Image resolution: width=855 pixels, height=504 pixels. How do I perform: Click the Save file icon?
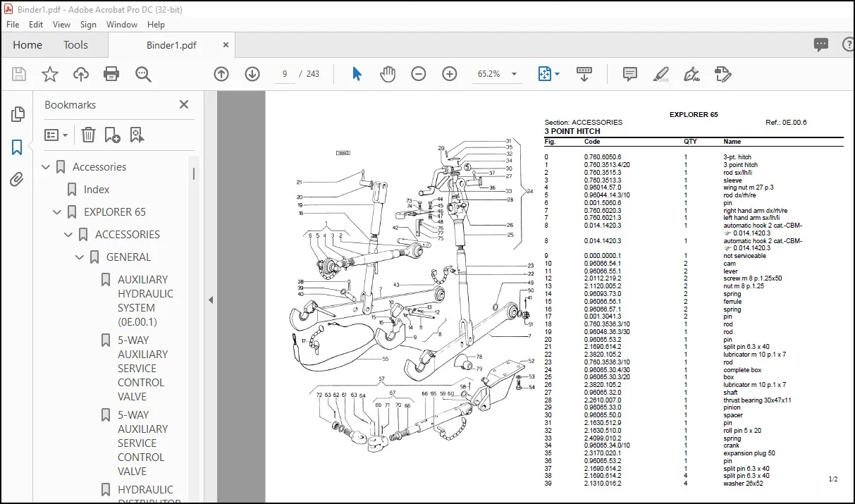(x=19, y=74)
